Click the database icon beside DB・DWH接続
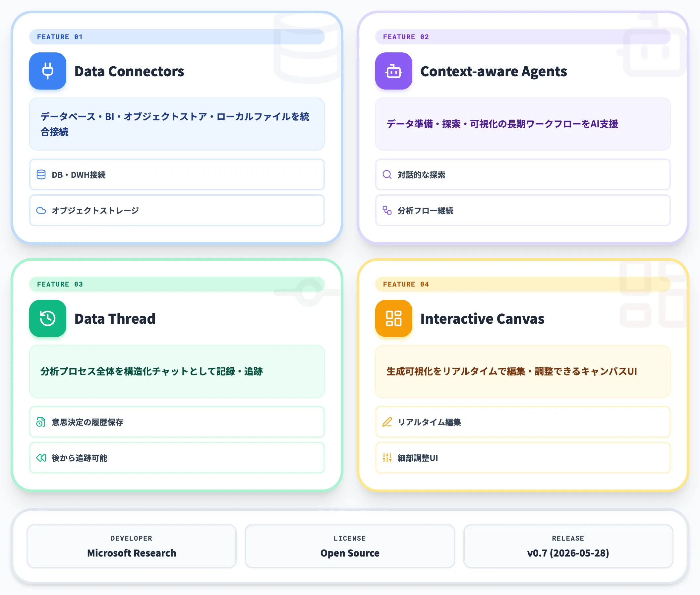Image resolution: width=700 pixels, height=595 pixels. [41, 174]
